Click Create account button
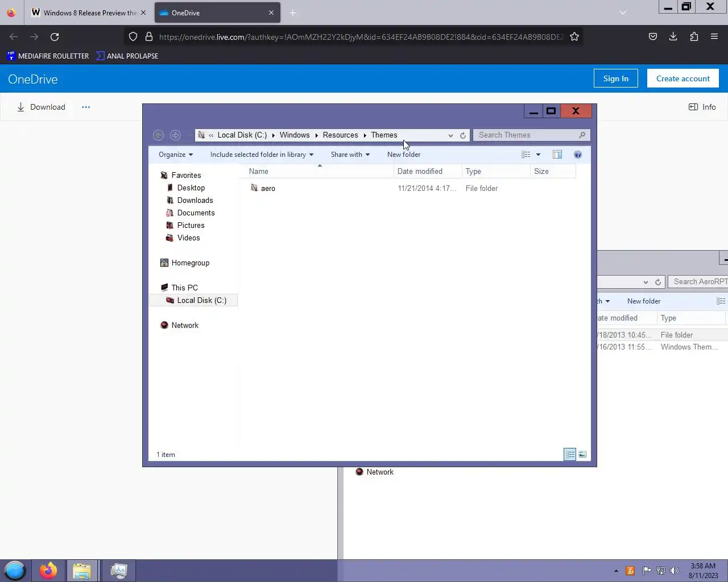Viewport: 728px width, 582px height. point(683,78)
